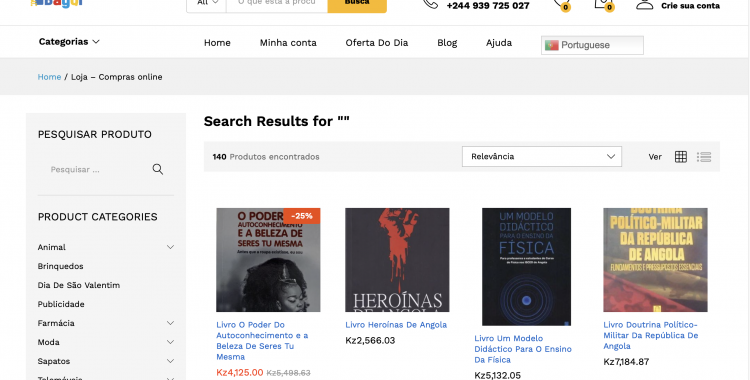Screen dimensions: 750x380
Task: Focus the Pesquisar sidebar input field
Action: point(98,169)
